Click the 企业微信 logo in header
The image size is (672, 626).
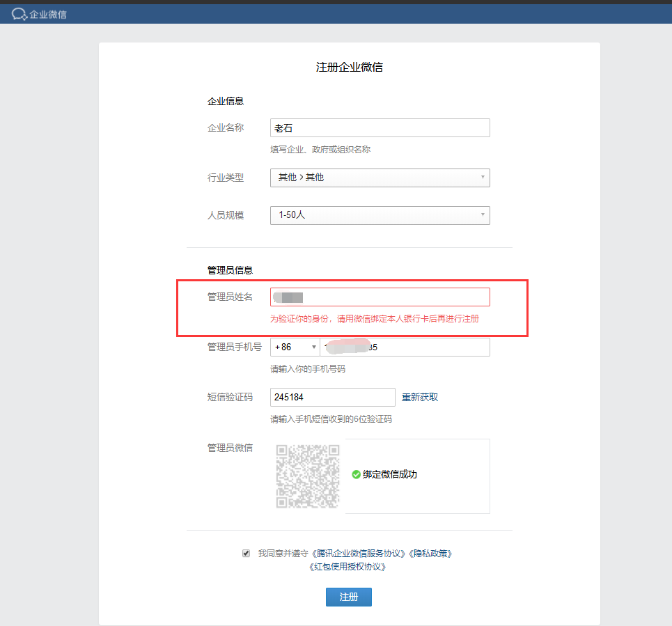[39, 14]
